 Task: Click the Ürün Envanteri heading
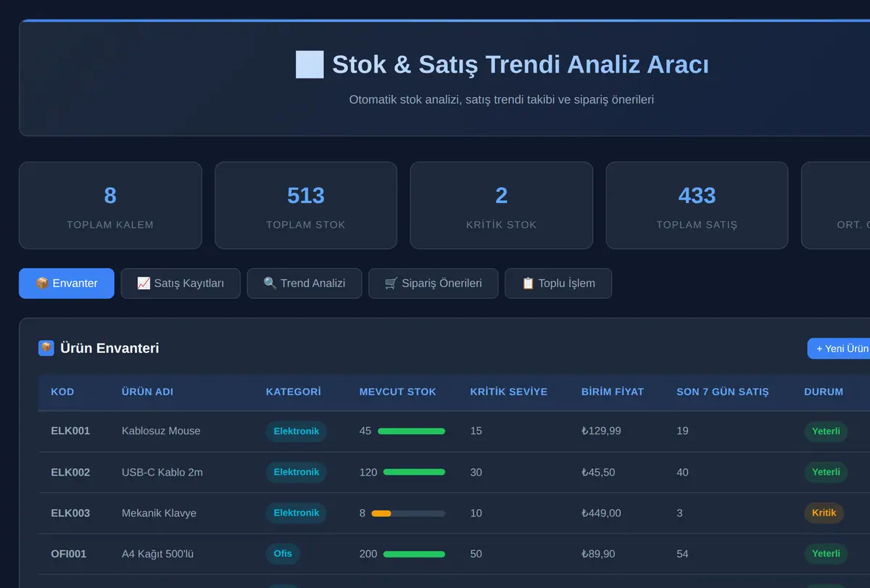pos(109,348)
